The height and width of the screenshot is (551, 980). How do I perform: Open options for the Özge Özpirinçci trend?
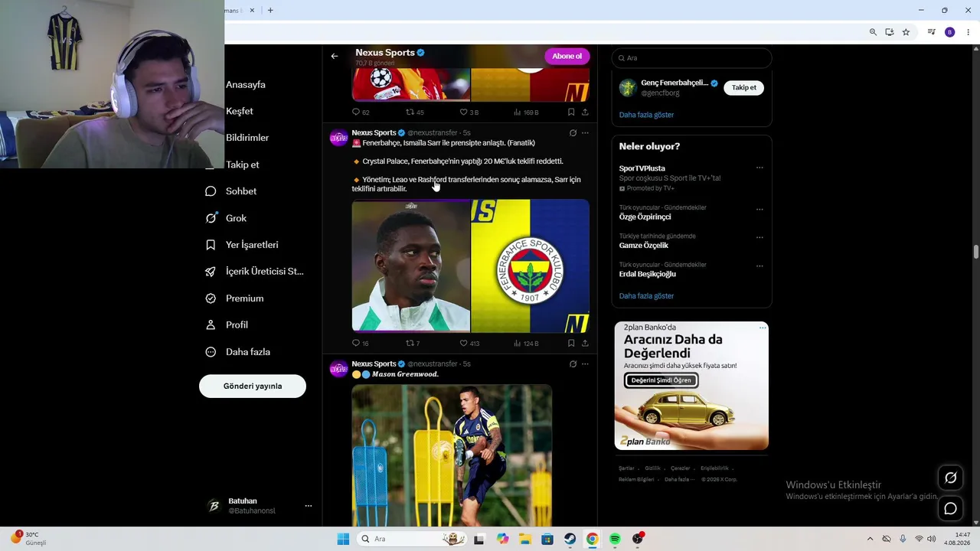tap(759, 209)
